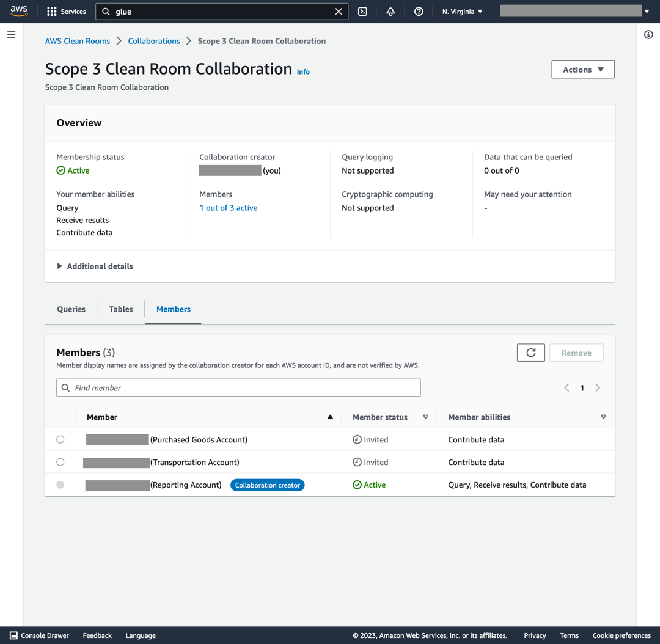Image resolution: width=660 pixels, height=644 pixels.
Task: Click the AWS logo to go home
Action: point(19,10)
